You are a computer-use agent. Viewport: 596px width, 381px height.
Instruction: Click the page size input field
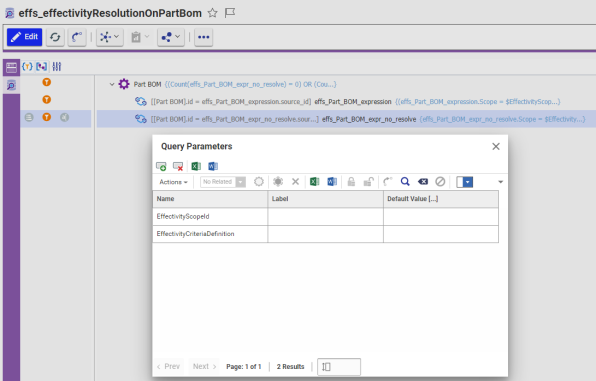(339, 367)
